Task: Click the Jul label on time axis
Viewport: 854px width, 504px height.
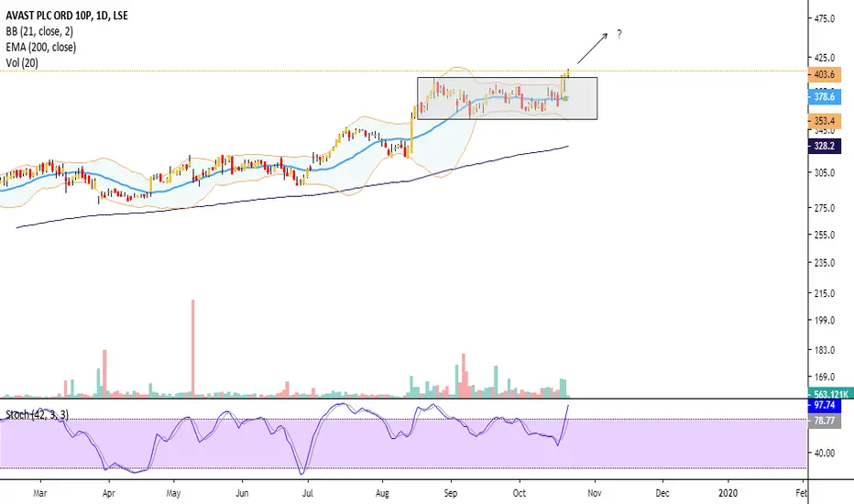Action: pyautogui.click(x=308, y=493)
